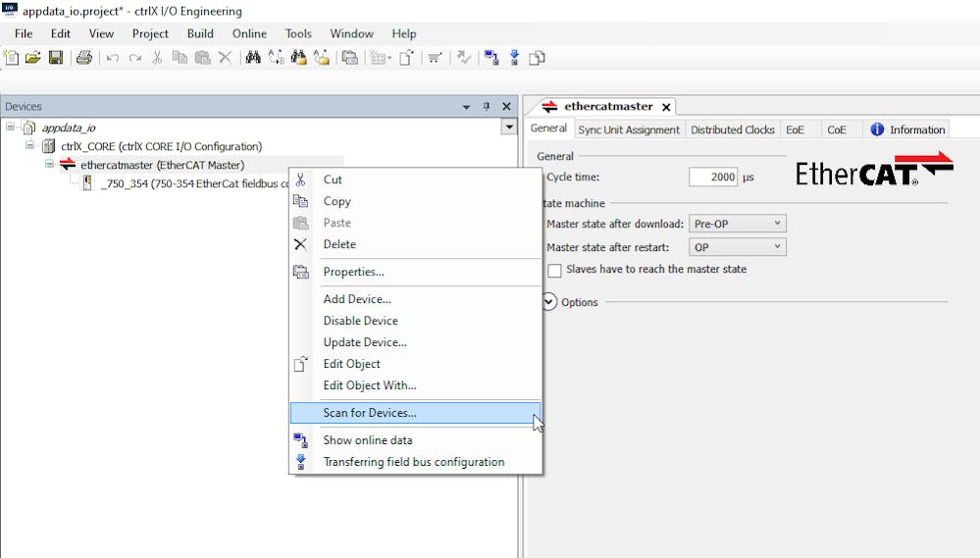Choose Add Device... in the context menu

tap(415, 299)
